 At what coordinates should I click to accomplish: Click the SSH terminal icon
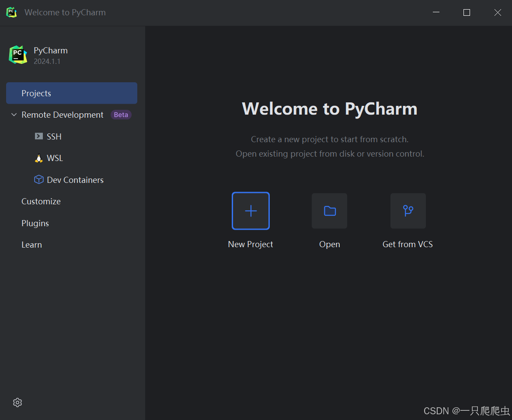click(x=39, y=136)
